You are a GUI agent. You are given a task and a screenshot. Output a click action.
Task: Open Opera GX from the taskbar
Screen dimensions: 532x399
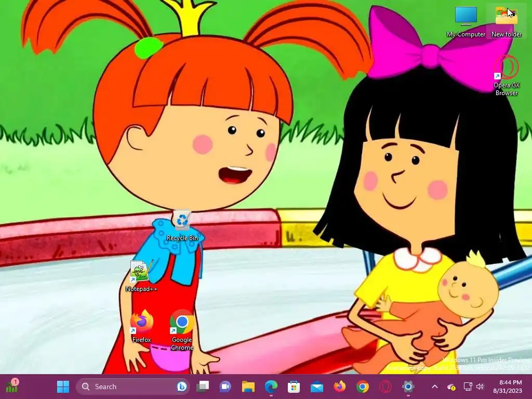click(x=385, y=387)
